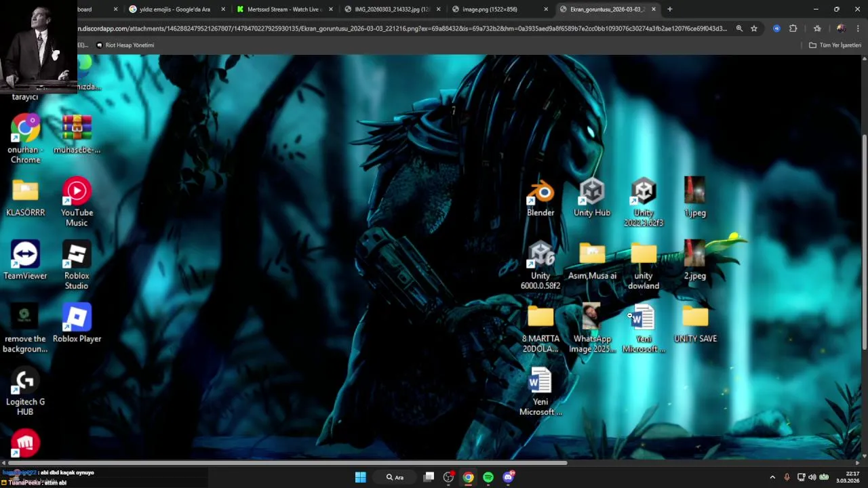This screenshot has width=868, height=488.
Task: Open the 22:17 taskbar clock
Action: tap(848, 477)
